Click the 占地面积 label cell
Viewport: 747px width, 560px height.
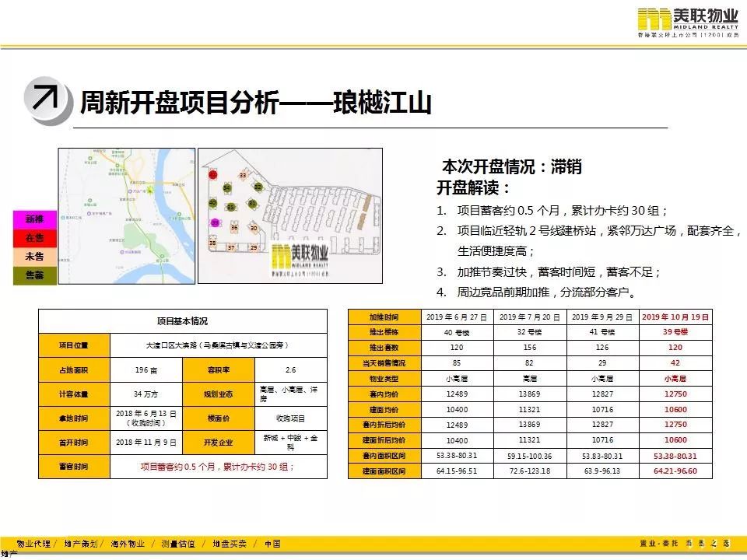coord(75,369)
